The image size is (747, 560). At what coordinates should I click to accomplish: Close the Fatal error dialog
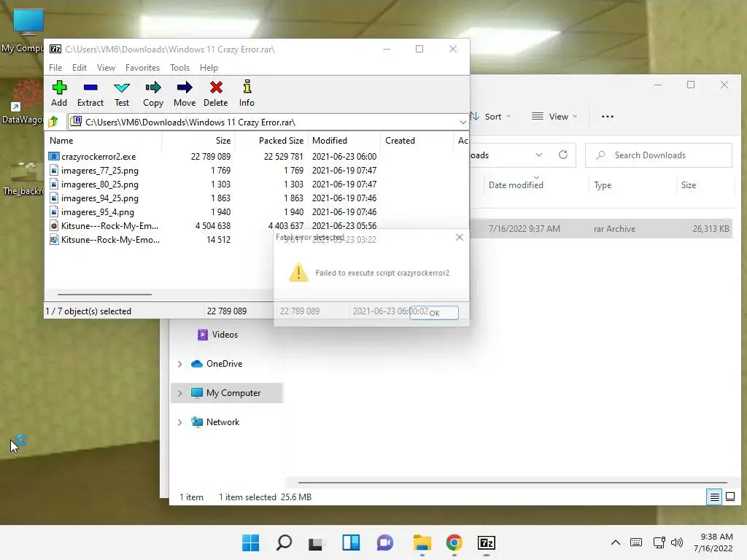[x=460, y=237]
